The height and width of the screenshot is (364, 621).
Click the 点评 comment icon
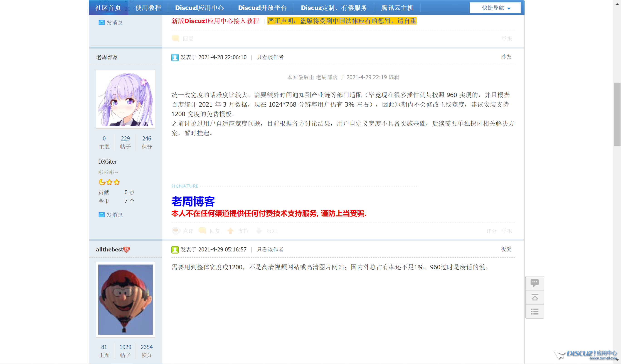pos(176,231)
